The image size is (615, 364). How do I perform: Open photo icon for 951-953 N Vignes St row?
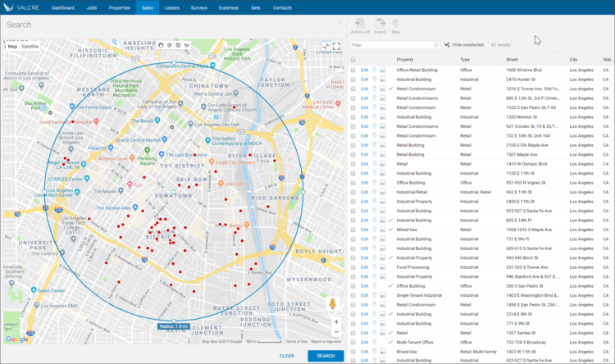tap(382, 183)
